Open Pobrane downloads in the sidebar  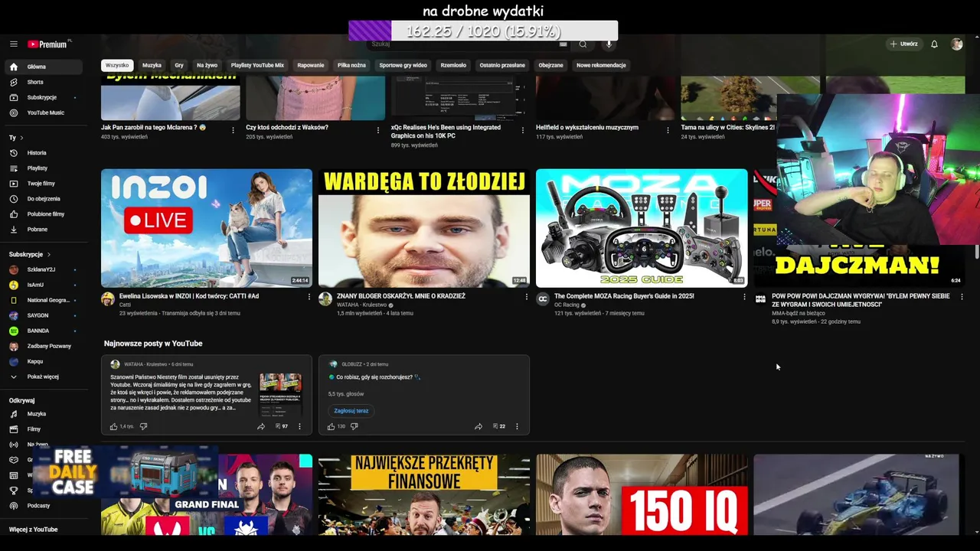[43, 230]
